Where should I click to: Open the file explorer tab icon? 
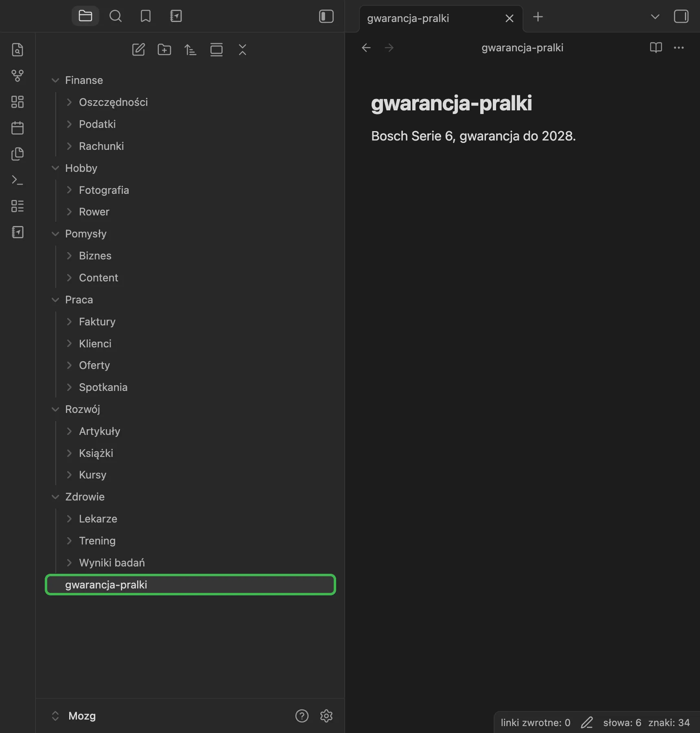pos(85,16)
